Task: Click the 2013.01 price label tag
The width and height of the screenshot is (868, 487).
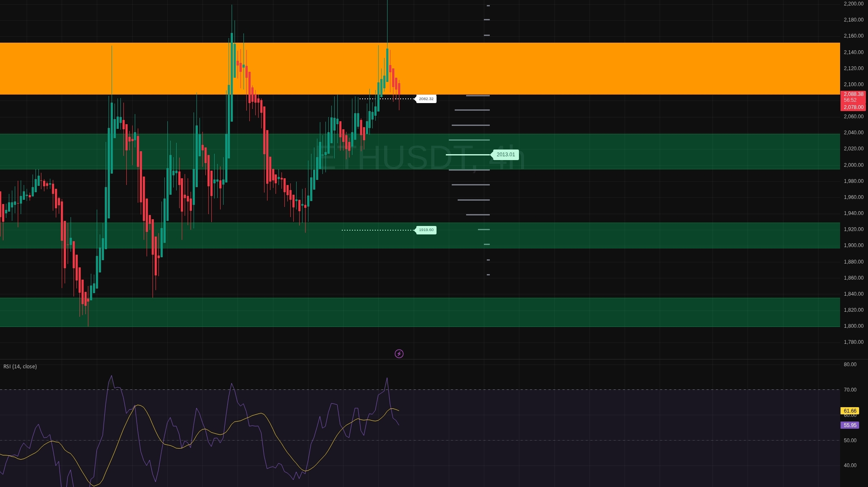Action: (x=505, y=155)
